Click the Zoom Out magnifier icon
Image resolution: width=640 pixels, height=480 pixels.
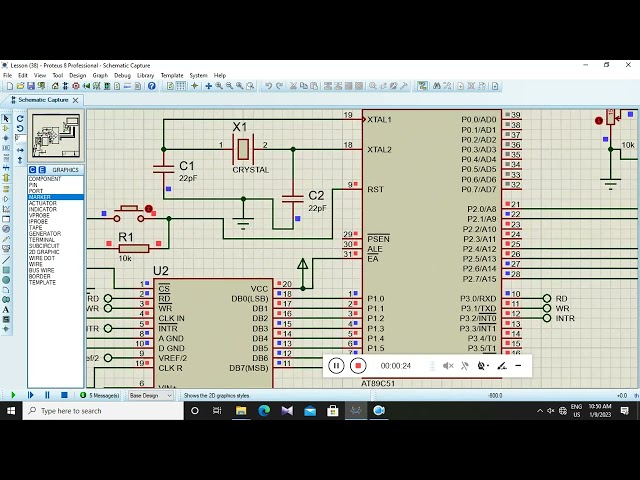[229, 86]
